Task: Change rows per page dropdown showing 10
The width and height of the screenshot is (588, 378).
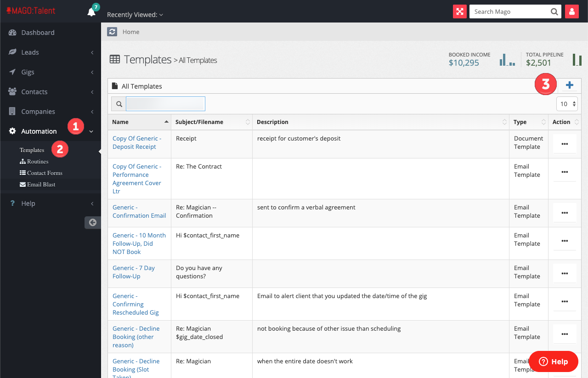Action: pyautogui.click(x=567, y=104)
